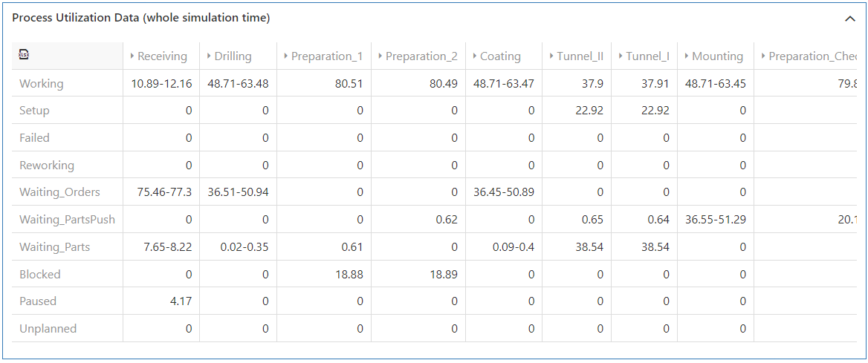Click the Waiting_PartsPush row label

coord(67,220)
